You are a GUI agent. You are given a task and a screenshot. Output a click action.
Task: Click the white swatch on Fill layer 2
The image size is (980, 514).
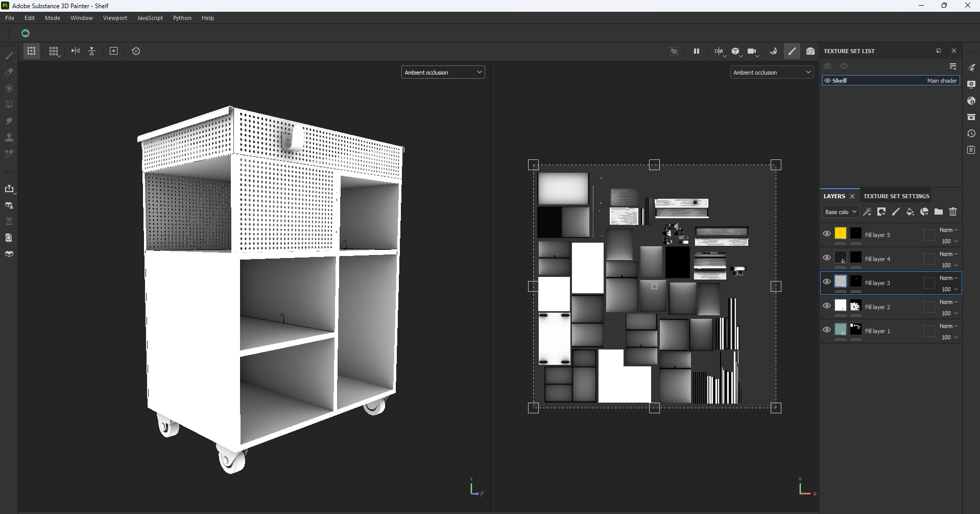pos(841,306)
